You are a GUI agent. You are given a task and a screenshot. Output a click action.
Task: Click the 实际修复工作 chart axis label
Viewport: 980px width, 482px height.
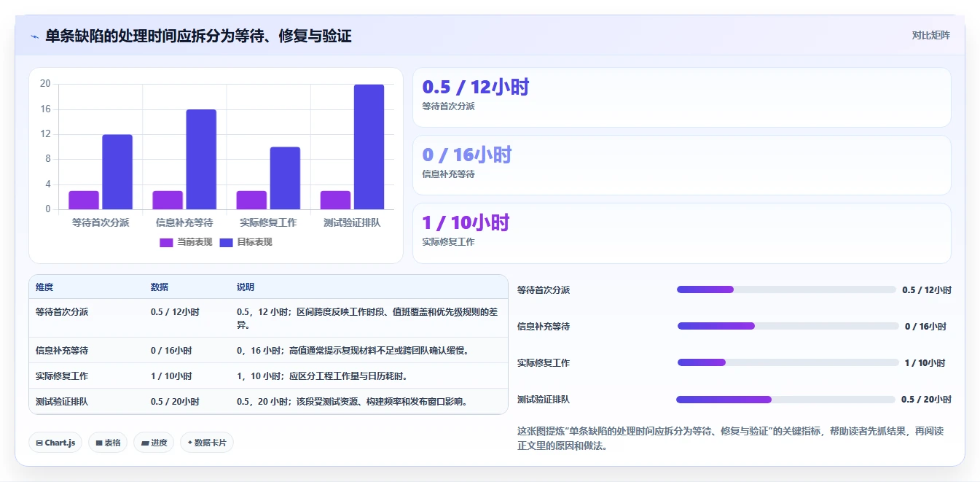point(268,222)
